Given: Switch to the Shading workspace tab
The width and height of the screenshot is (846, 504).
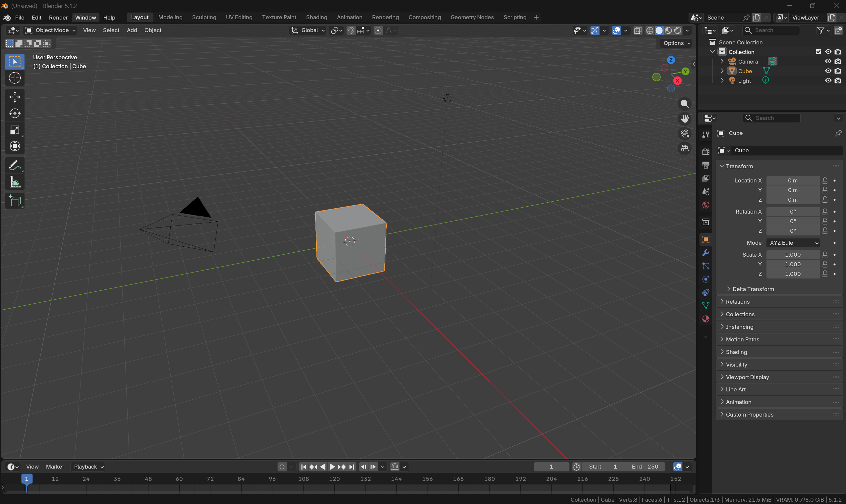Looking at the screenshot, I should point(316,17).
